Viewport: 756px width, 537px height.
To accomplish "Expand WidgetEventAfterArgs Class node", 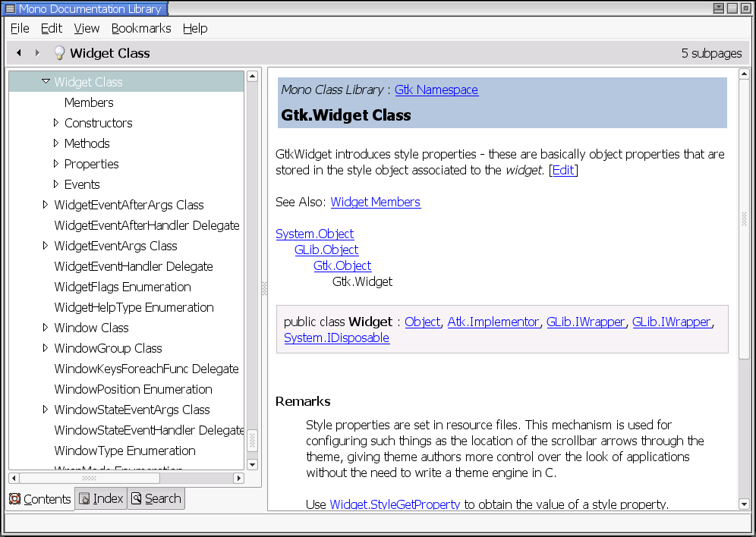I will (x=46, y=205).
